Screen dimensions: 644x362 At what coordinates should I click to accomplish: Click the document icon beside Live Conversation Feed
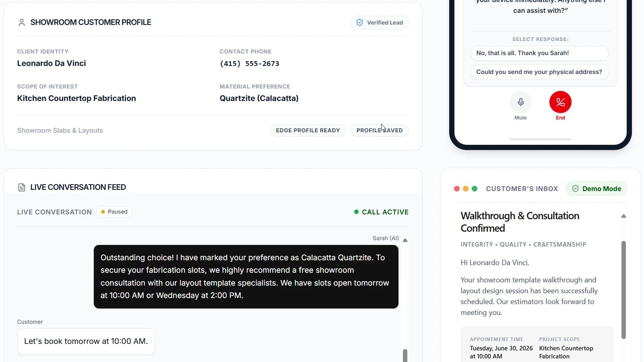point(22,187)
